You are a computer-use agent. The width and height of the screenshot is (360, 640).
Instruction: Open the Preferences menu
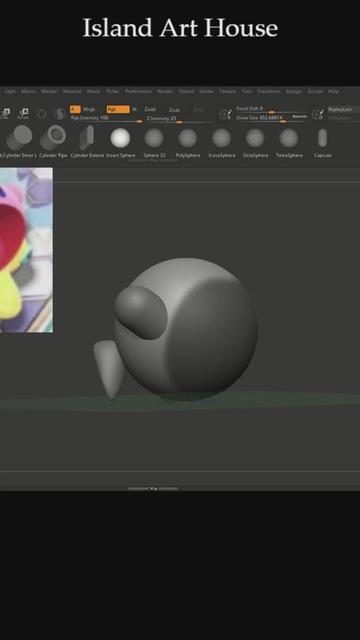(x=138, y=91)
